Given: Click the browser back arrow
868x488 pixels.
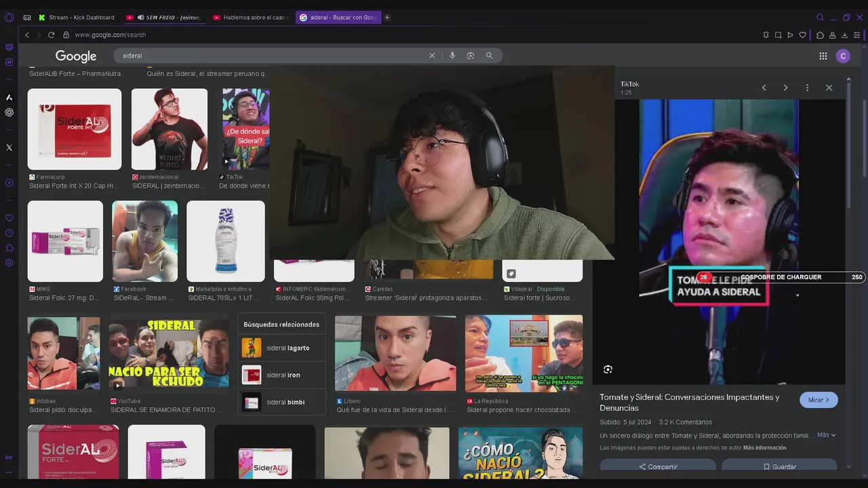Looking at the screenshot, I should tap(27, 35).
